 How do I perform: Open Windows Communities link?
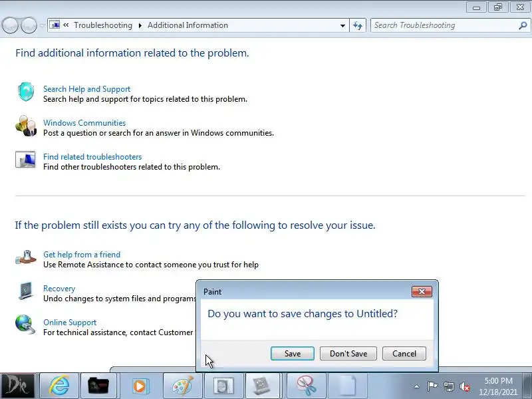click(84, 123)
